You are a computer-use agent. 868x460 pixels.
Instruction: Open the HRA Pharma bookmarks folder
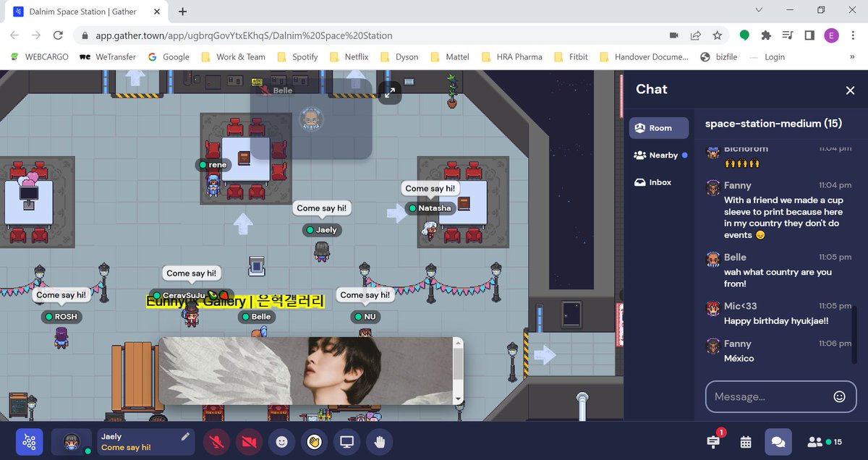(511, 56)
